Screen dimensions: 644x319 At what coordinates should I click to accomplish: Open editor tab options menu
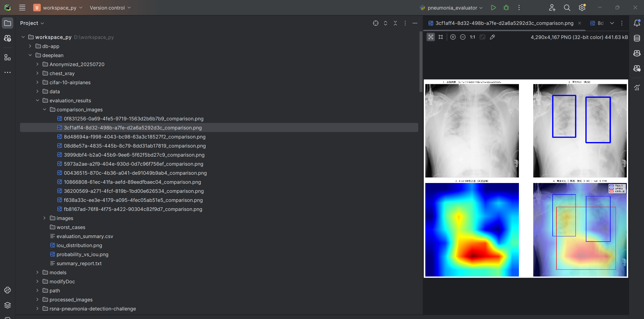[622, 23]
